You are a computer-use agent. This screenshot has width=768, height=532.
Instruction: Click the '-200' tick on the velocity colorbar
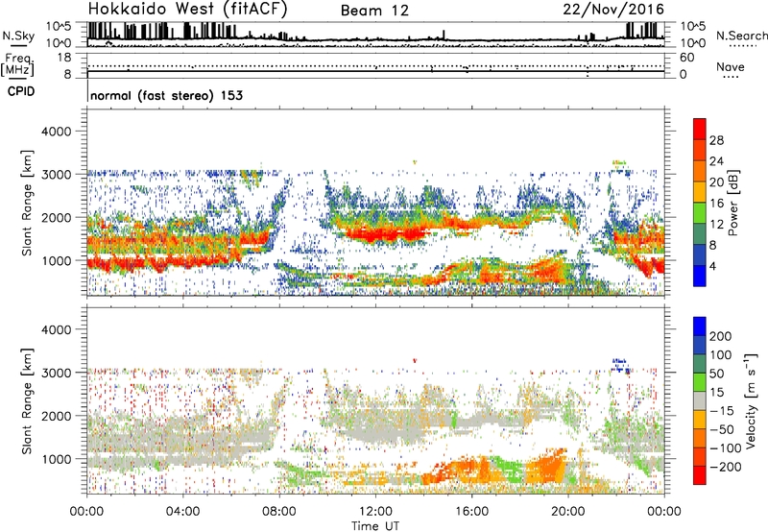coord(725,467)
